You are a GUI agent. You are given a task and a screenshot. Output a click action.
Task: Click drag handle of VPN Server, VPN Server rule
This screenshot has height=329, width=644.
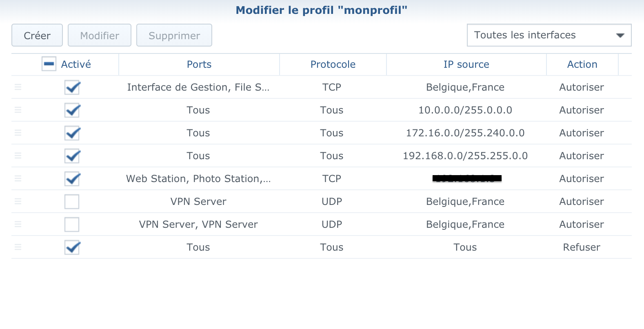tap(18, 224)
